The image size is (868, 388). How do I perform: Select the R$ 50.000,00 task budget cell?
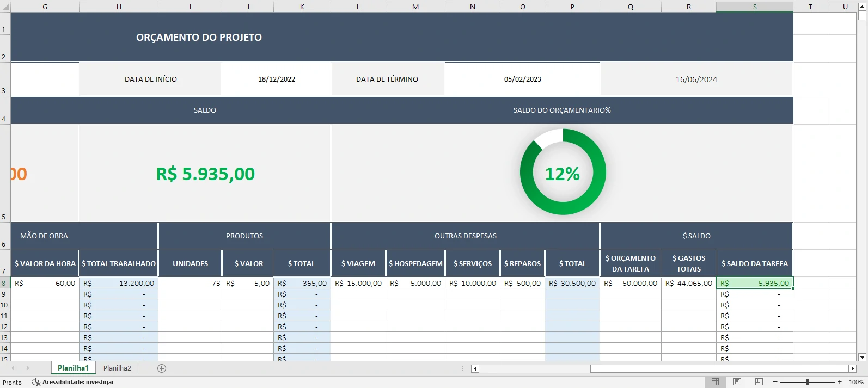click(x=631, y=283)
